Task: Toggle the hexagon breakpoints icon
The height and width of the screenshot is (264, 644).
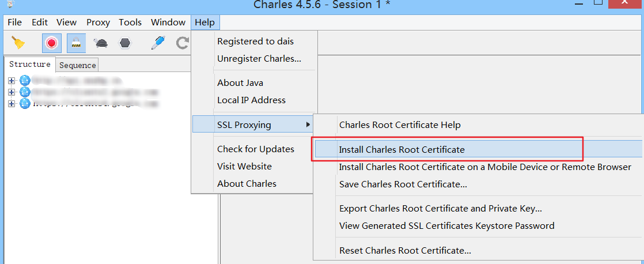Action: pos(125,43)
